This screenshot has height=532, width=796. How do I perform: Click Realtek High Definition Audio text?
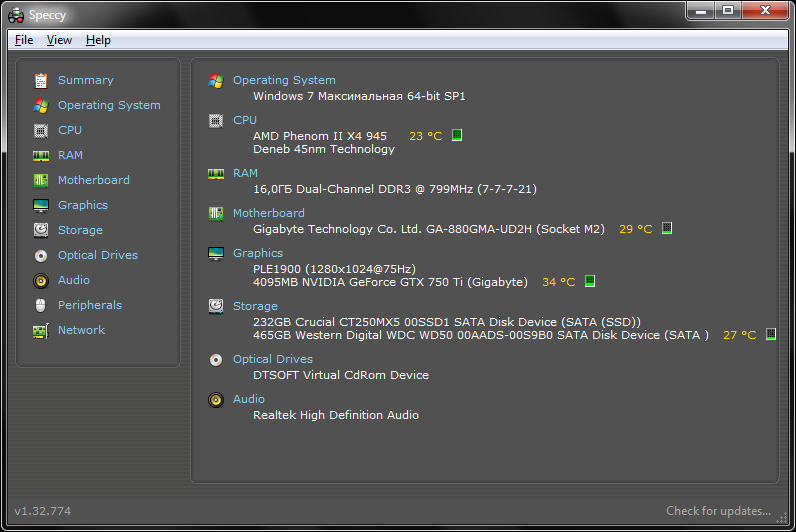[x=336, y=415]
